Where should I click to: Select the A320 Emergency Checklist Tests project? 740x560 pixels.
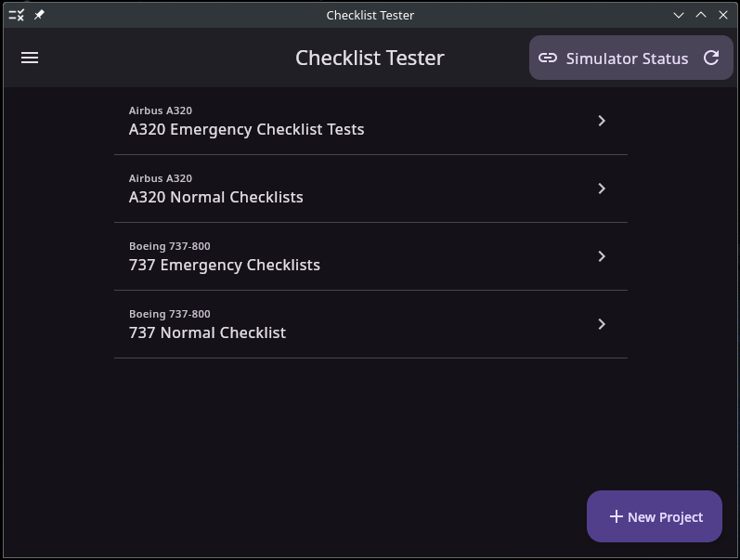point(246,129)
